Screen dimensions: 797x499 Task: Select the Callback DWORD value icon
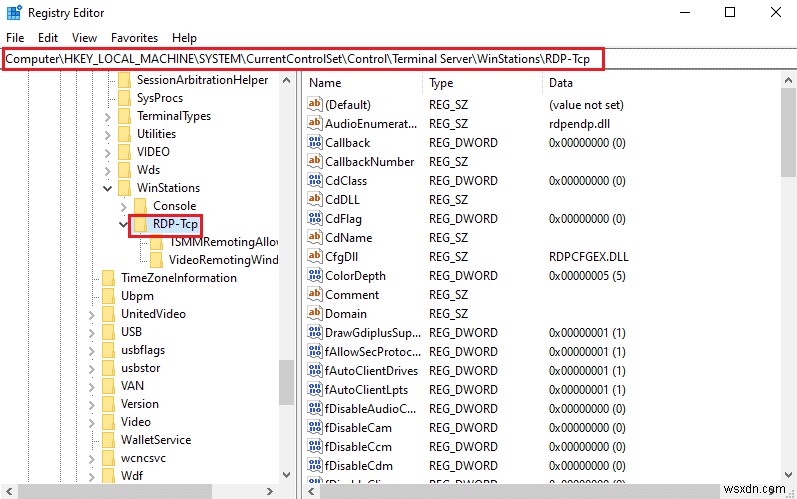pyautogui.click(x=315, y=142)
